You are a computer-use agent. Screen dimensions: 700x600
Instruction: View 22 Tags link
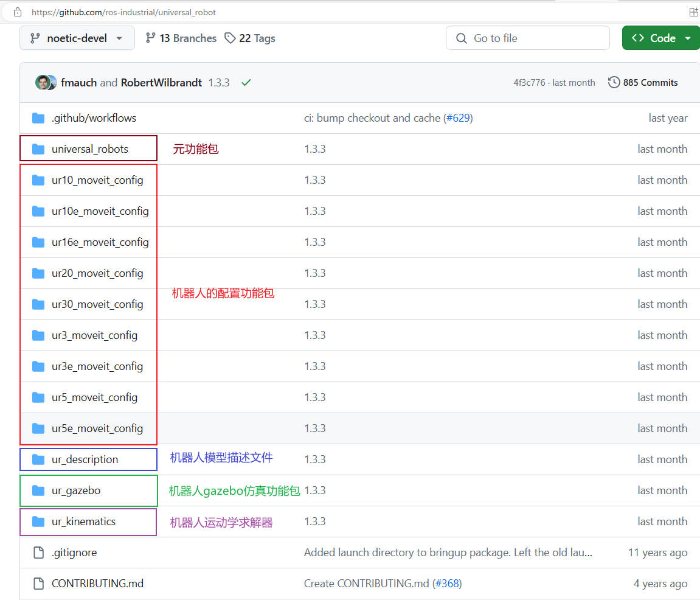click(x=250, y=38)
